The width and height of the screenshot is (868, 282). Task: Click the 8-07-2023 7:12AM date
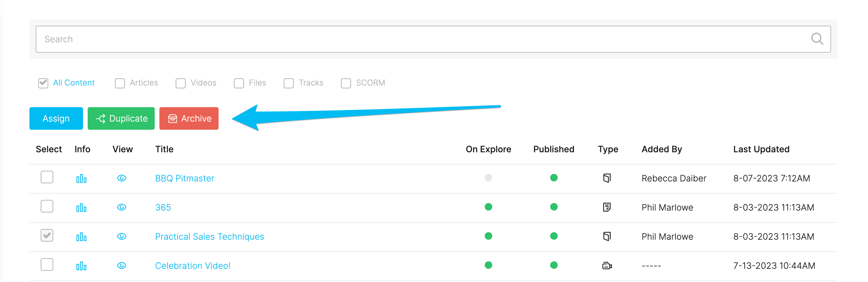pos(772,178)
